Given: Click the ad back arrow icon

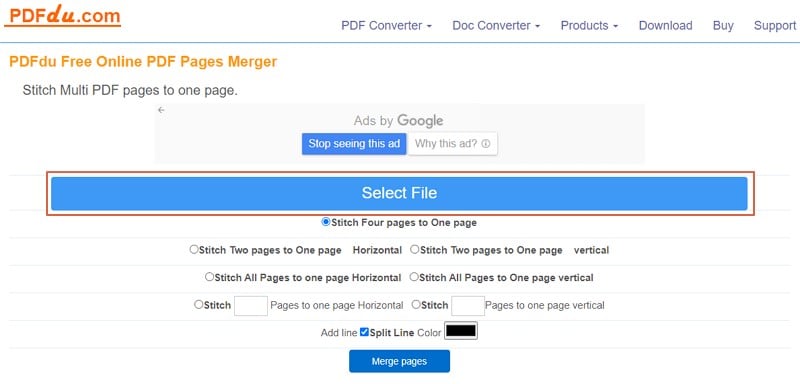Looking at the screenshot, I should (x=161, y=110).
